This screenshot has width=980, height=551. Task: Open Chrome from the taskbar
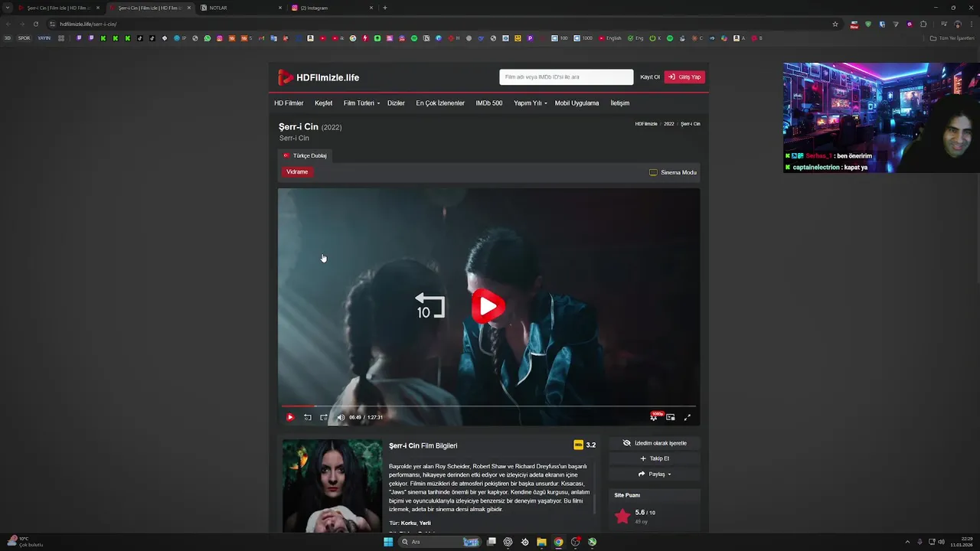click(x=558, y=542)
